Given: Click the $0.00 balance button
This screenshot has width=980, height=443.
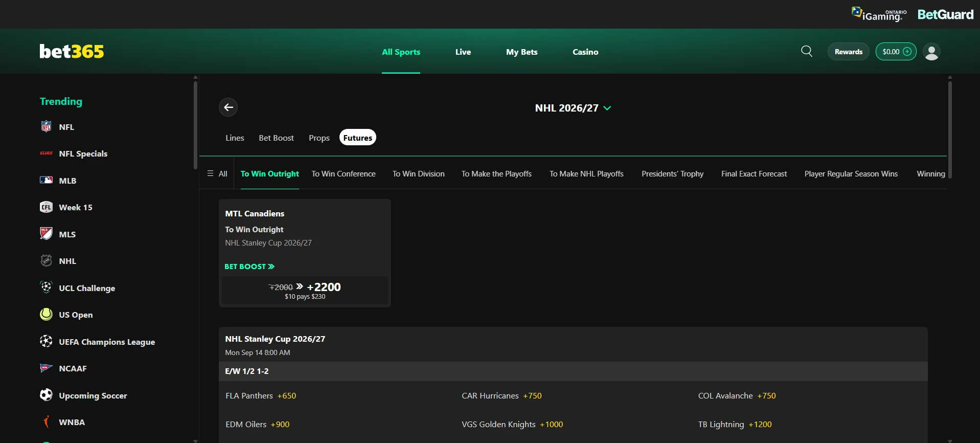Looking at the screenshot, I should (x=896, y=51).
